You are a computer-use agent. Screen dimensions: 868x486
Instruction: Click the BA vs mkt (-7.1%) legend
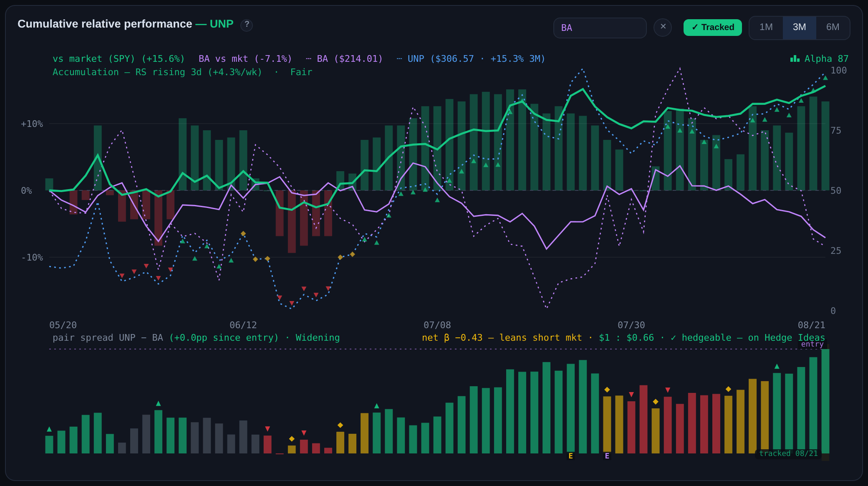[x=245, y=59]
